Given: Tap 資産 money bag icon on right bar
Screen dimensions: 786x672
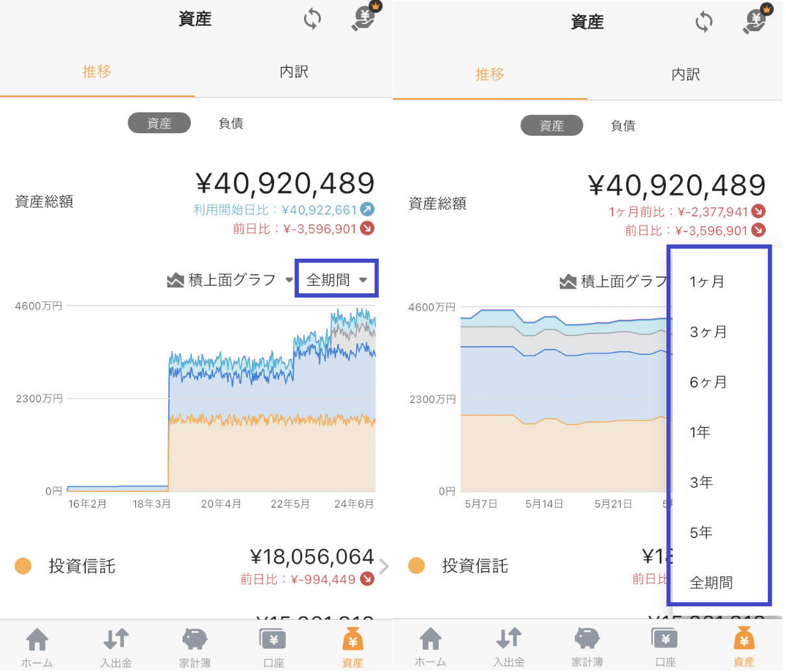Looking at the screenshot, I should [744, 648].
